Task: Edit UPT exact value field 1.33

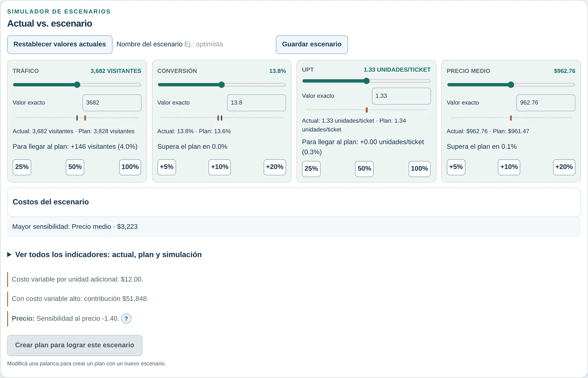Action: (401, 96)
